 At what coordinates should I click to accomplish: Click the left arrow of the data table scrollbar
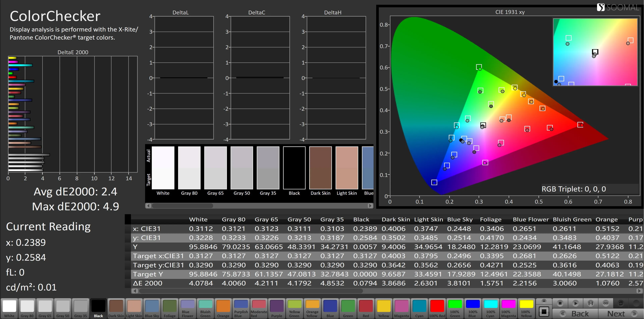tap(135, 291)
